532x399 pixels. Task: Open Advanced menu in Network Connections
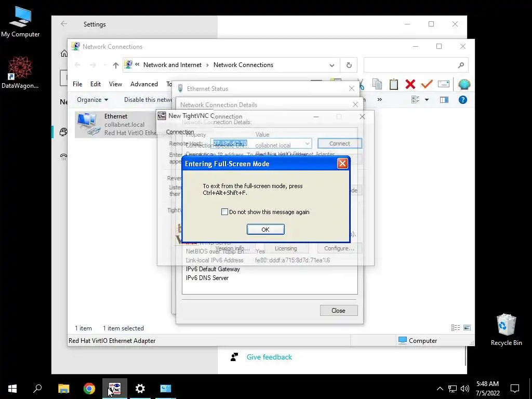click(144, 84)
